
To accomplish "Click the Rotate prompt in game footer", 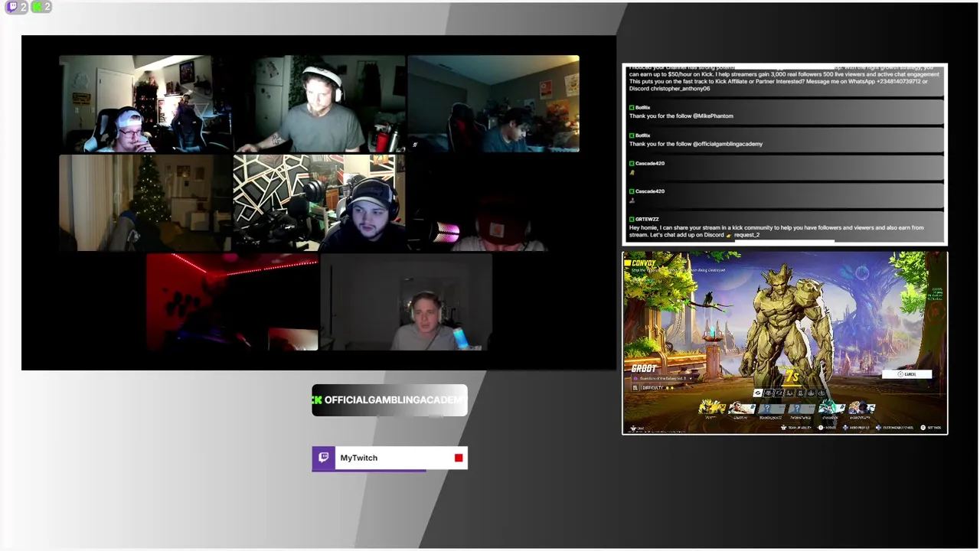I will coord(827,428).
